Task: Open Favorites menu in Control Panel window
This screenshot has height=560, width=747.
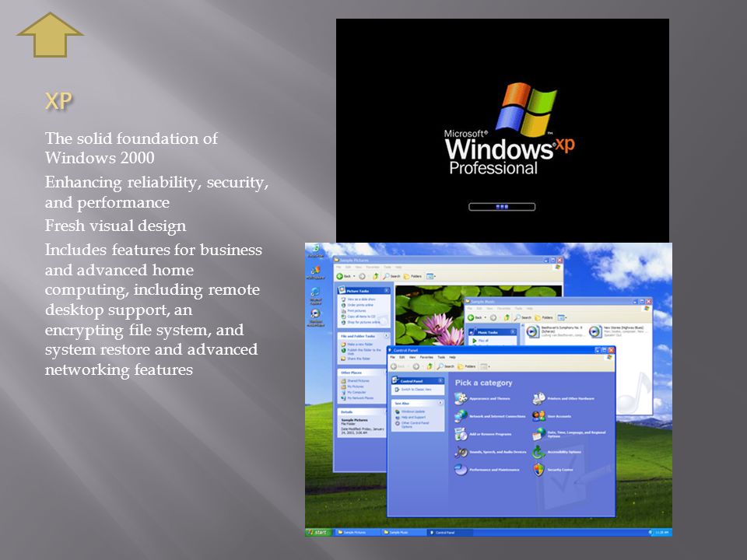Action: (426, 357)
